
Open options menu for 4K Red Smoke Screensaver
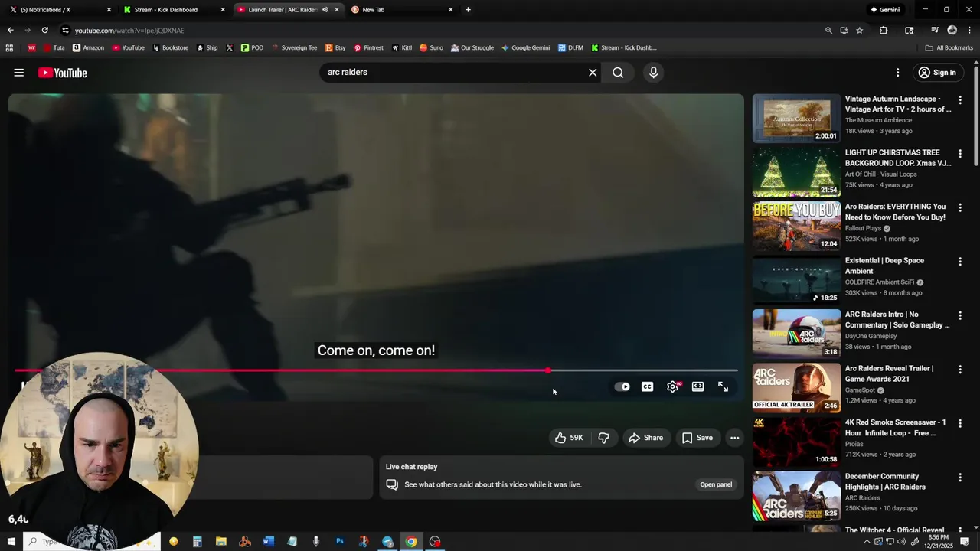960,423
